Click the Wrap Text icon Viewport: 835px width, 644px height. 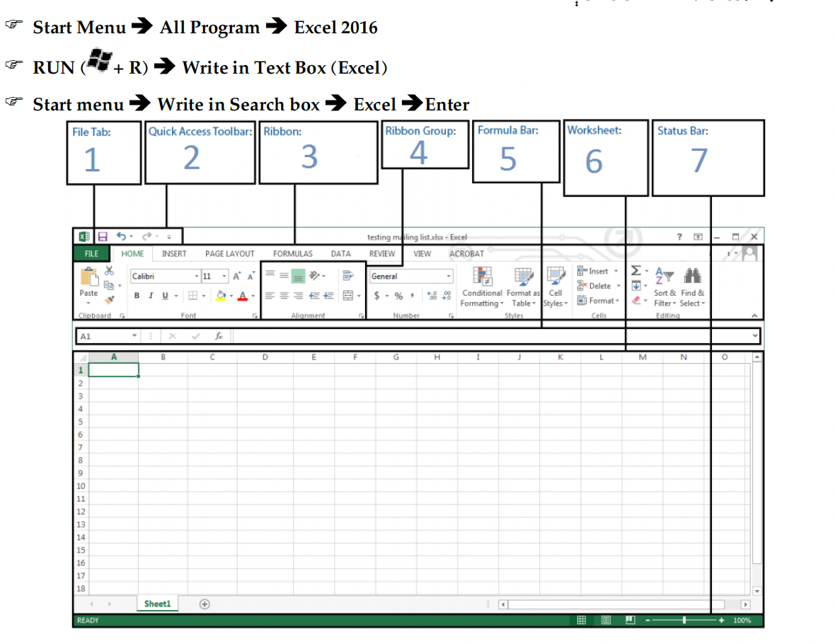348,275
